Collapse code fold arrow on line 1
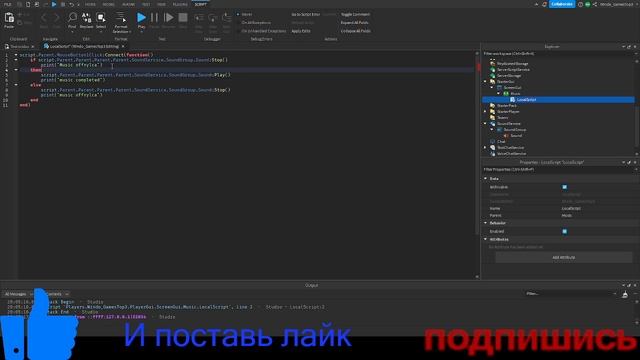Screen dimensions: 640x360 (16, 55)
